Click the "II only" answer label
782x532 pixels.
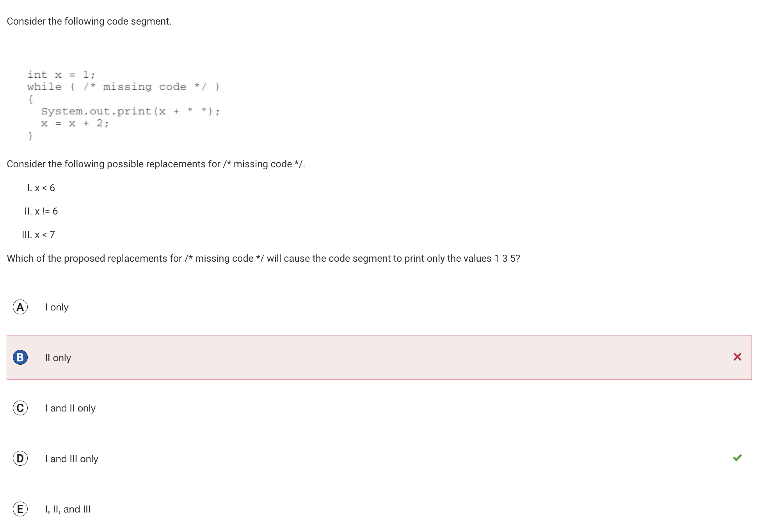coord(58,358)
